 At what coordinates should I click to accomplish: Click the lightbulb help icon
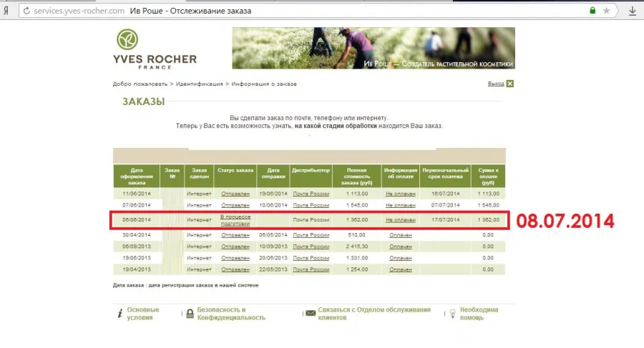point(453,314)
